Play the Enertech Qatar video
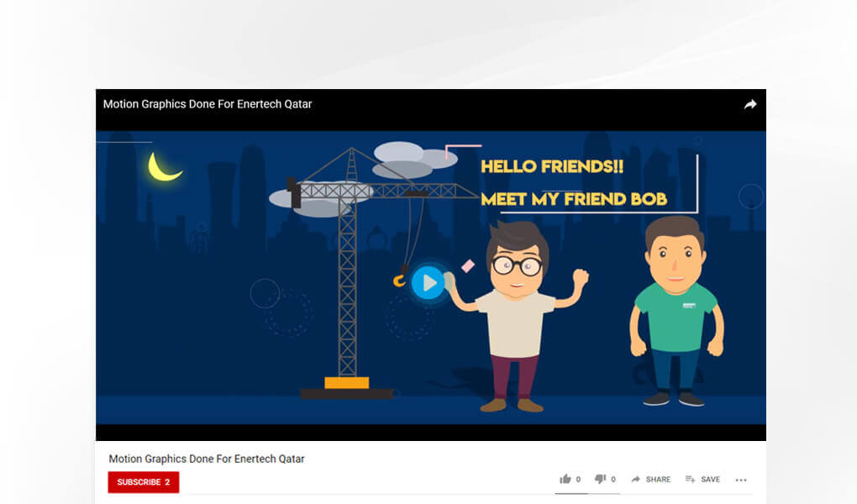The height and width of the screenshot is (504, 857). tap(428, 282)
